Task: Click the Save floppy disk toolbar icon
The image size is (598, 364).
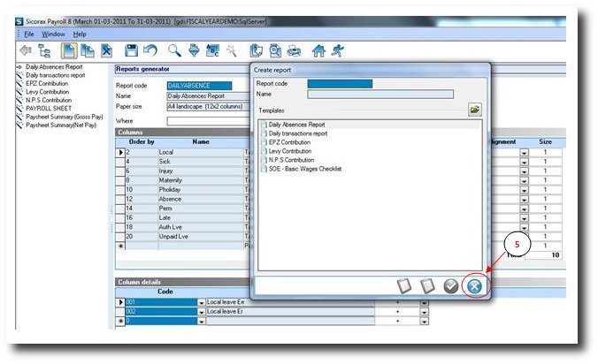Action: (x=131, y=51)
